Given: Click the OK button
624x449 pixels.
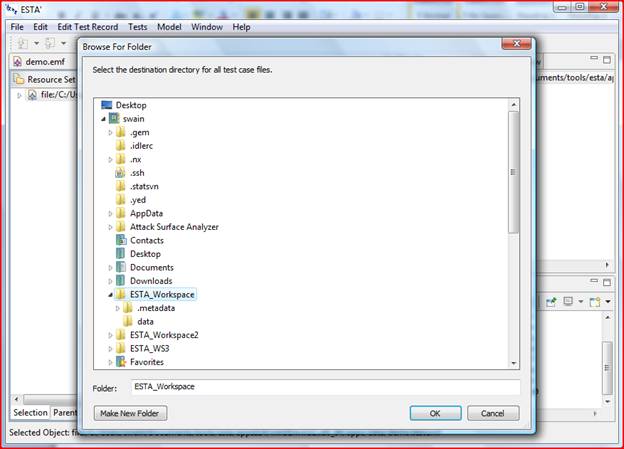Looking at the screenshot, I should (x=435, y=413).
